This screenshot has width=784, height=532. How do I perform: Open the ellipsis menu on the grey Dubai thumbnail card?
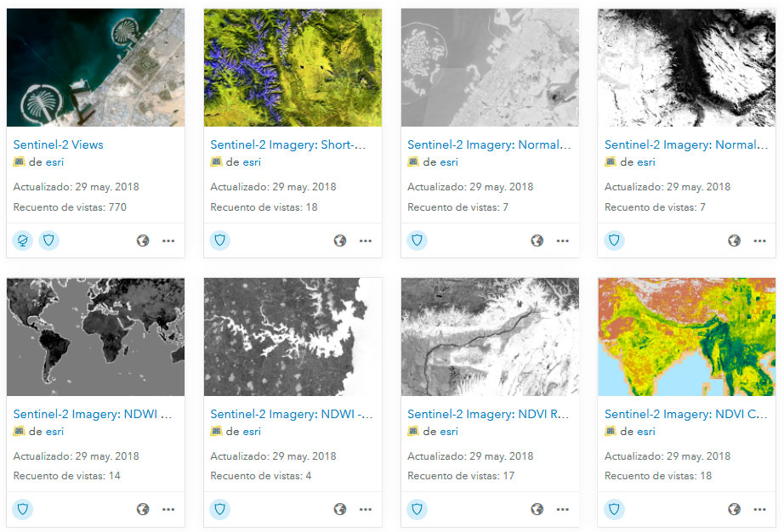tap(563, 241)
